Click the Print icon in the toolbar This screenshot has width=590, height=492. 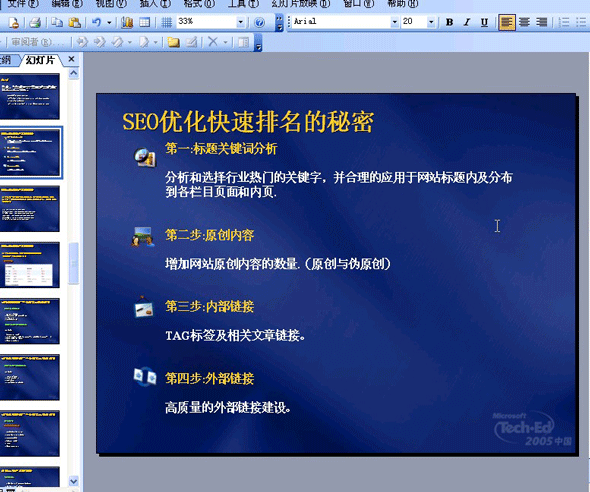(35, 23)
